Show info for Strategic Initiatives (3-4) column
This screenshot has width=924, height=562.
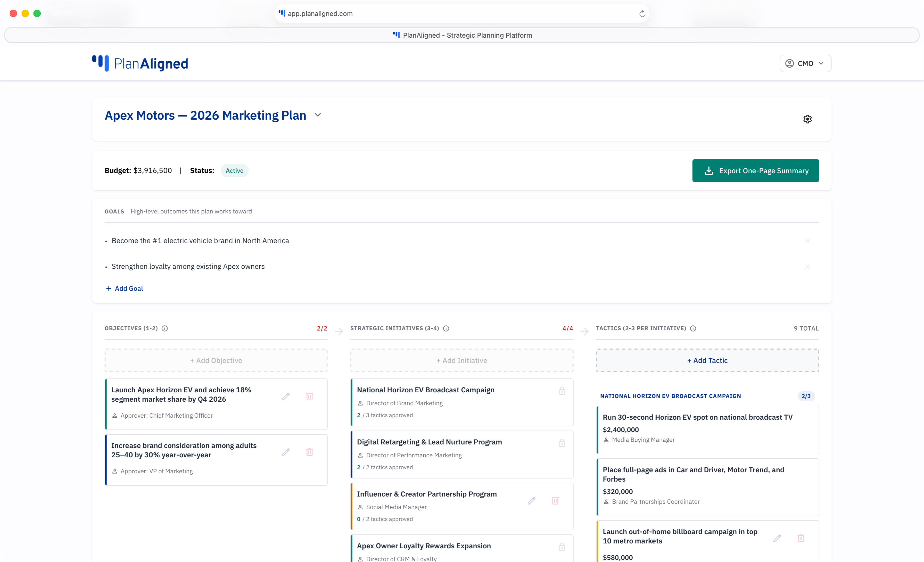tap(446, 328)
